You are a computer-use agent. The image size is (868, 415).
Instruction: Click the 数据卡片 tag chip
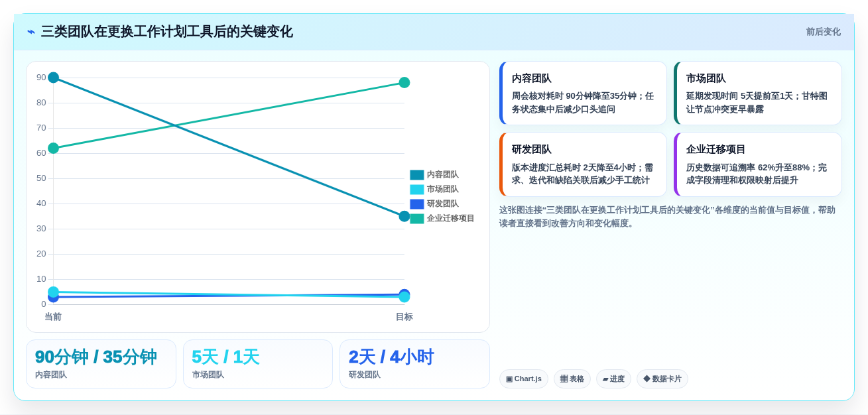[x=662, y=379]
